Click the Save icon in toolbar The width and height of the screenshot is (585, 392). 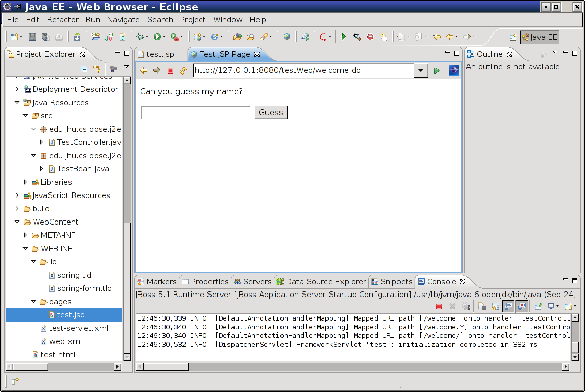(33, 37)
